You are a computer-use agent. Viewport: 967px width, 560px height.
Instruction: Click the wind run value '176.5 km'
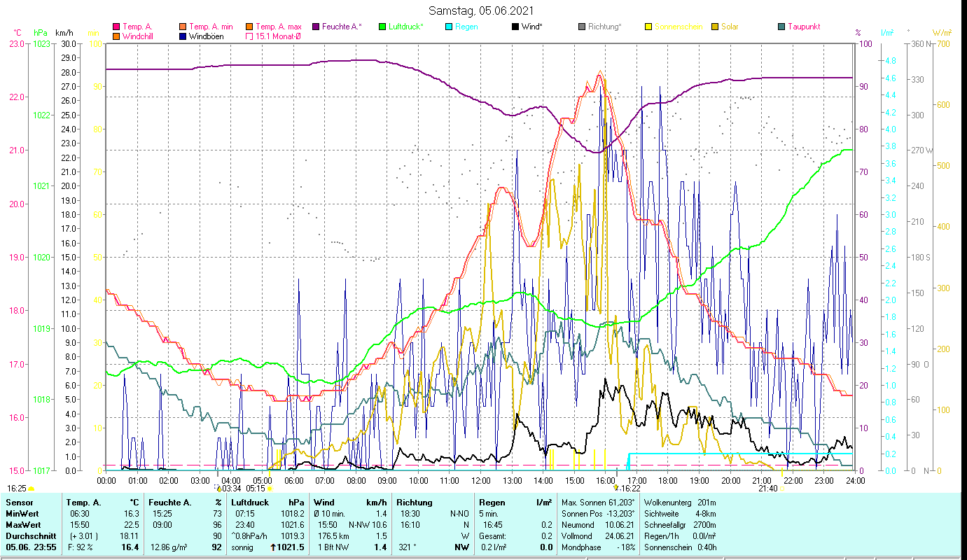coord(333,536)
